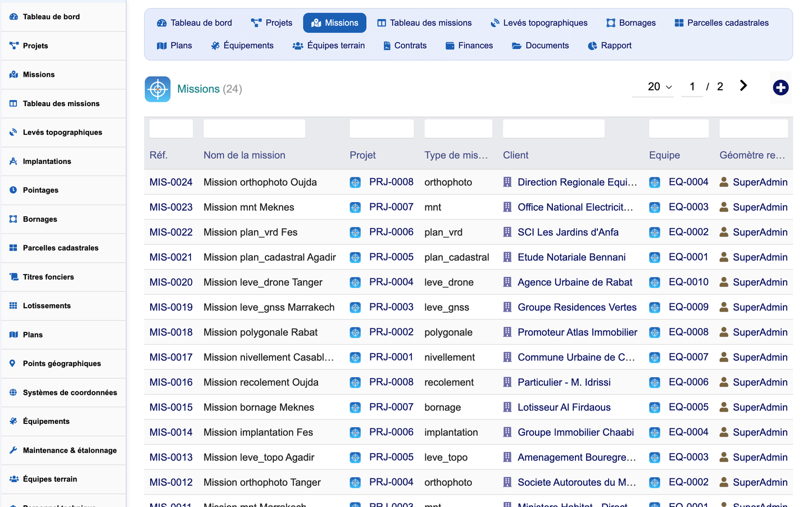Open Équipes terrain top tab
Screen dimensions: 812x507
329,45
